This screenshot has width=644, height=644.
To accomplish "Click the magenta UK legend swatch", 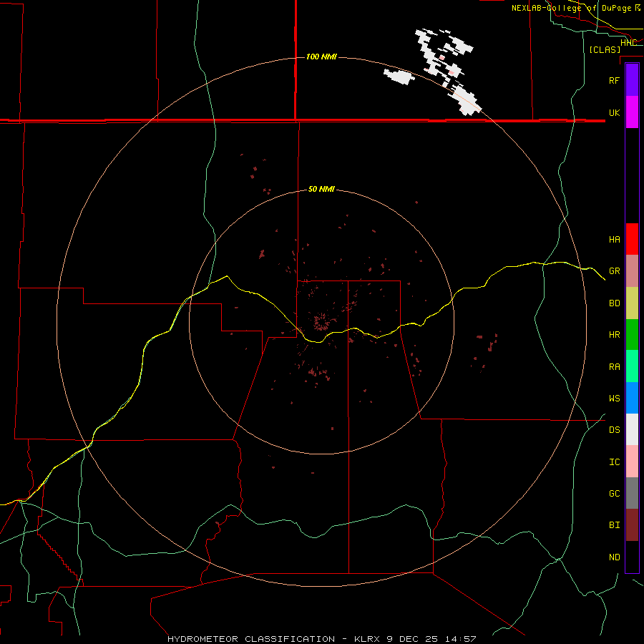I will coord(632,112).
